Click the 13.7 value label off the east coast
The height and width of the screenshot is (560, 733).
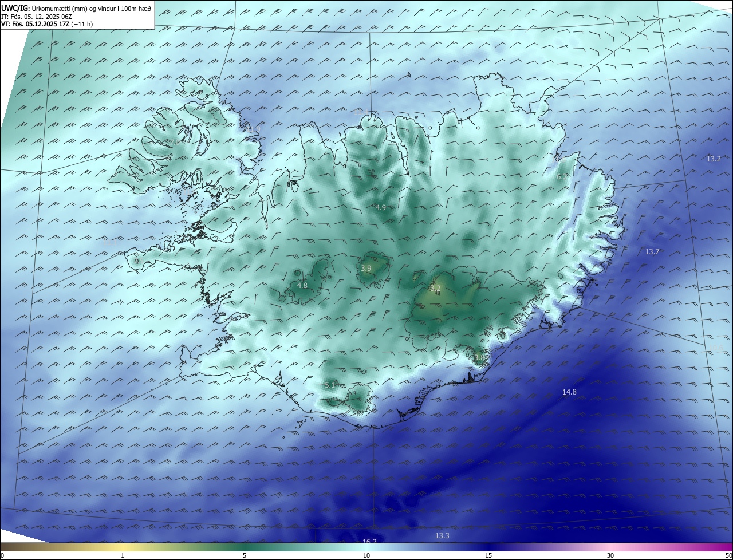click(652, 251)
